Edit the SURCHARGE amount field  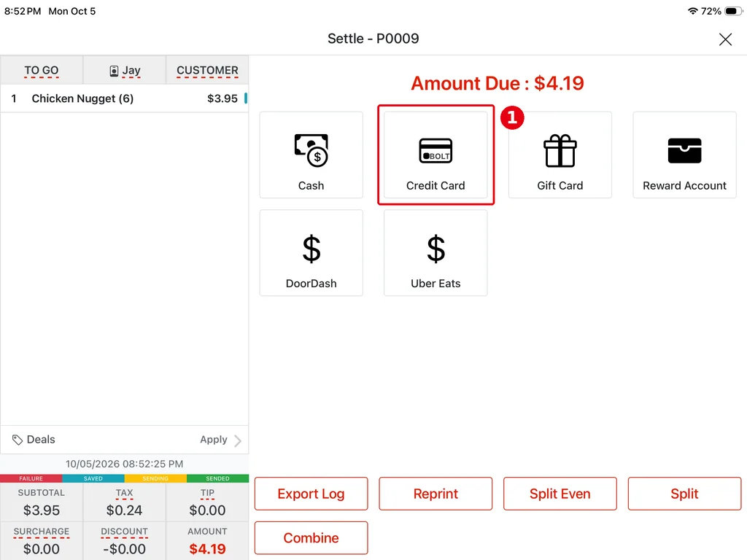[42, 541]
